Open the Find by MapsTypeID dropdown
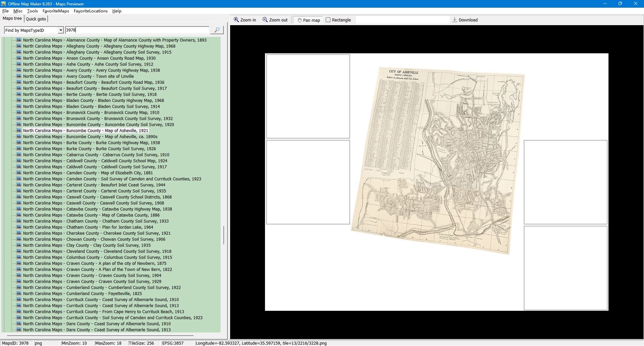The height and width of the screenshot is (346, 644). (x=61, y=30)
